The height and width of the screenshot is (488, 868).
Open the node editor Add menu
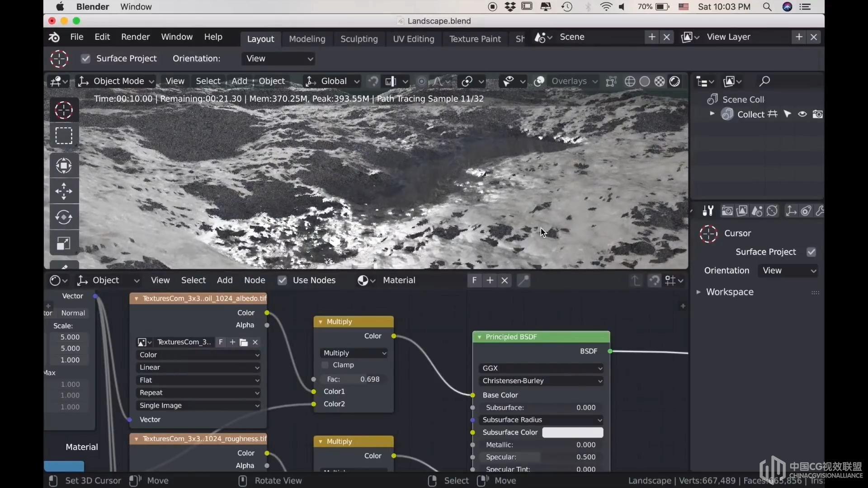pos(225,281)
